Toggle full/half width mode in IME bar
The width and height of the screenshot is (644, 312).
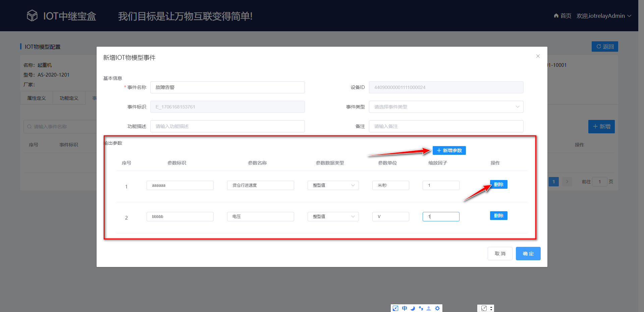point(395,308)
